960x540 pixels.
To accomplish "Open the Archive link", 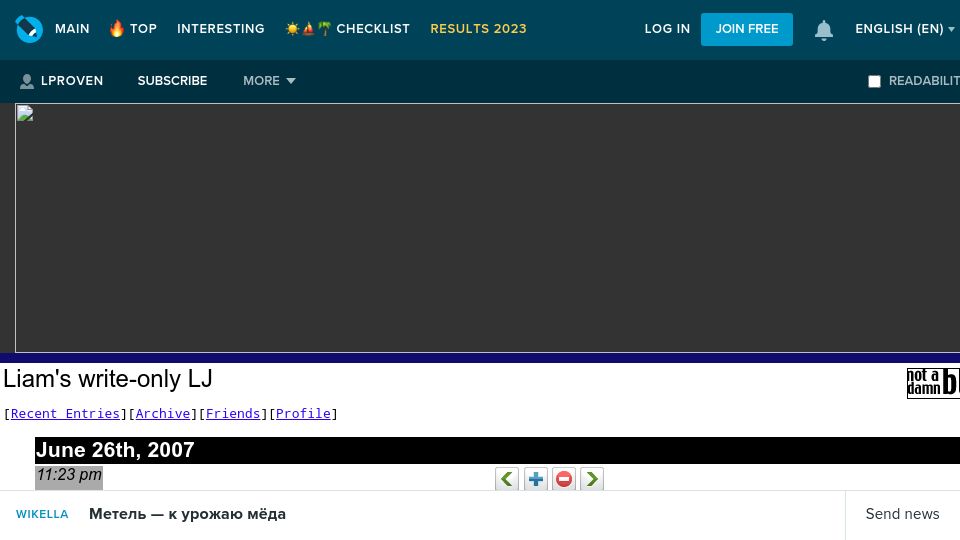I will (x=163, y=413).
